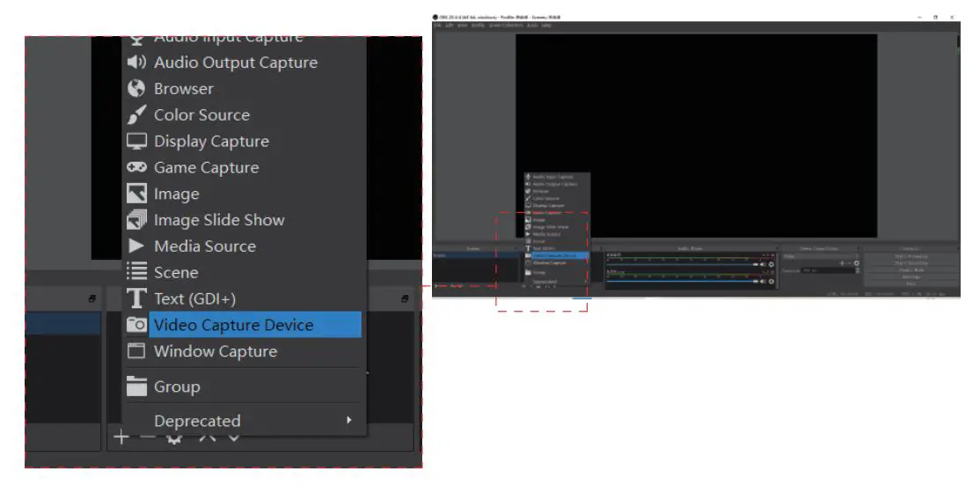Open first mixer channel gear settings
This screenshot has width=980, height=486.
pos(771,265)
